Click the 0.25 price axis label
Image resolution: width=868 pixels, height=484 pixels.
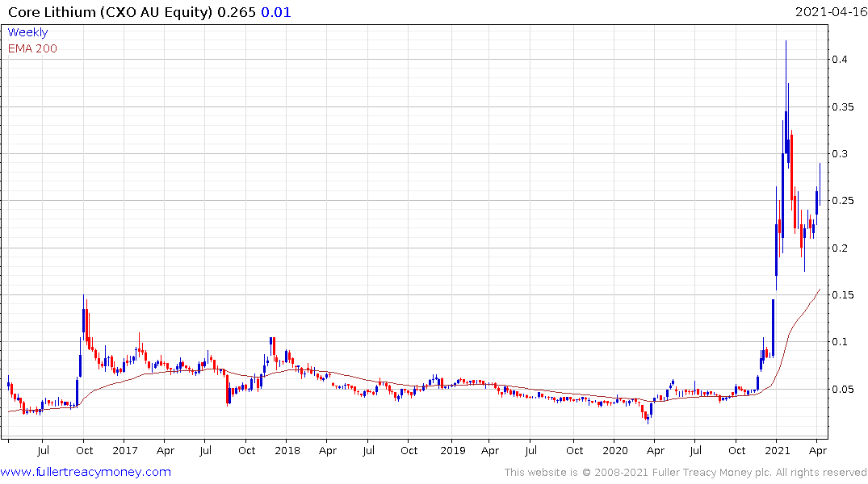(x=843, y=201)
